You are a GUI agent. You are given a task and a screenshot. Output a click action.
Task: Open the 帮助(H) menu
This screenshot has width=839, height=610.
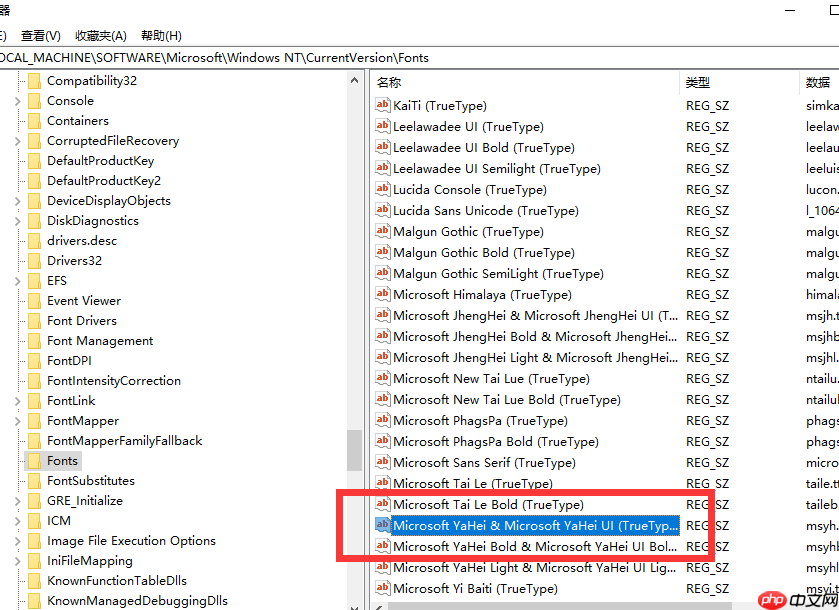(x=161, y=36)
